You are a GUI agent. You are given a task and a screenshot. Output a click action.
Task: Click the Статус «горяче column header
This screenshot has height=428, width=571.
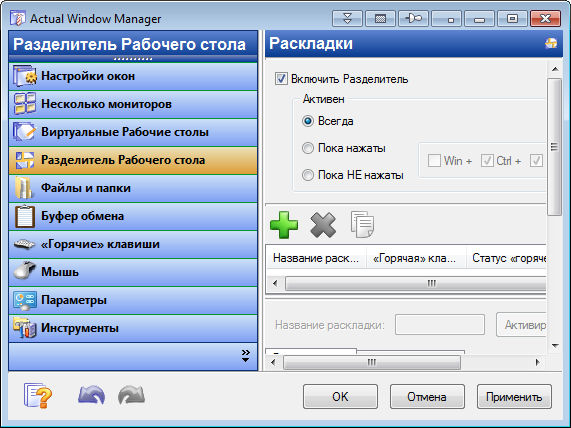coord(507,258)
